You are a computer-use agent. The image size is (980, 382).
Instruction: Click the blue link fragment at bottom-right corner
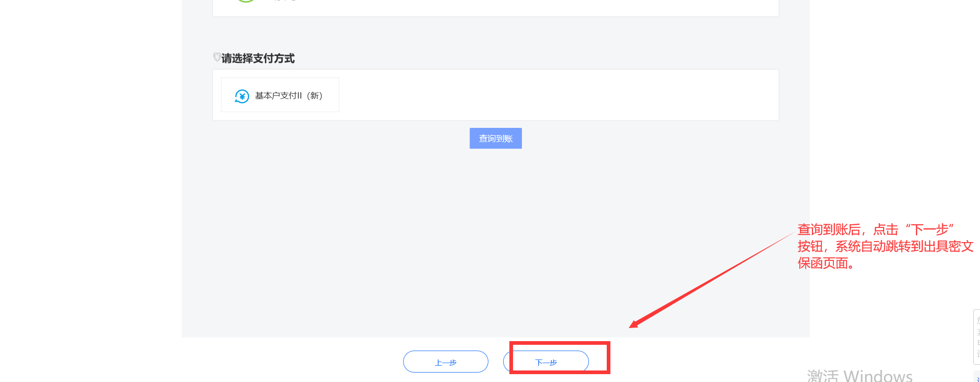tap(978, 378)
